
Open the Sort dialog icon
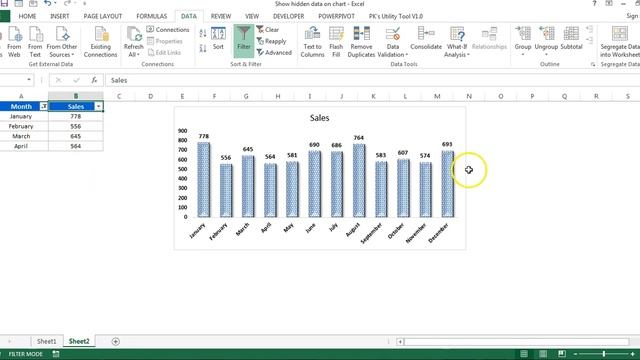click(218, 39)
